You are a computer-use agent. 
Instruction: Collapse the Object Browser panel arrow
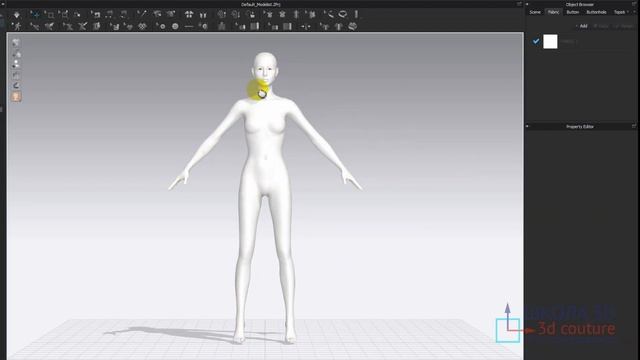click(527, 4)
